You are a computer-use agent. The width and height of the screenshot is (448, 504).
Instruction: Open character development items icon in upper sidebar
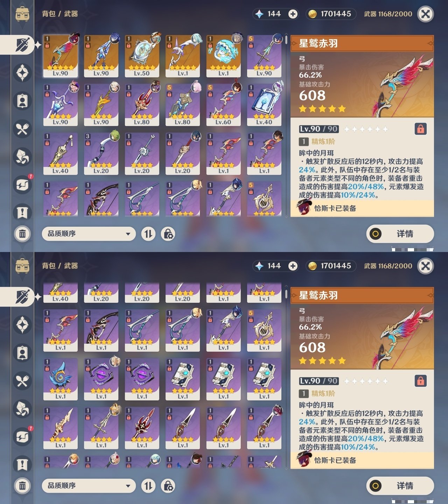(x=22, y=101)
